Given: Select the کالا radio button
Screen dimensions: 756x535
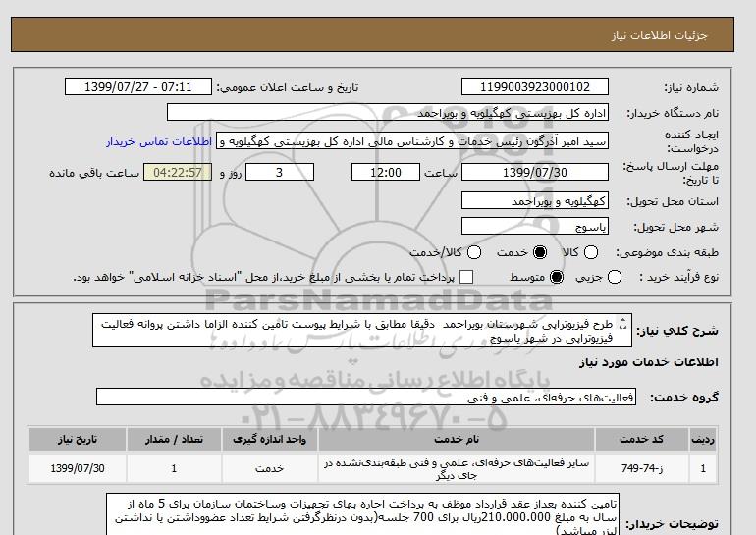Looking at the screenshot, I should 591,252.
